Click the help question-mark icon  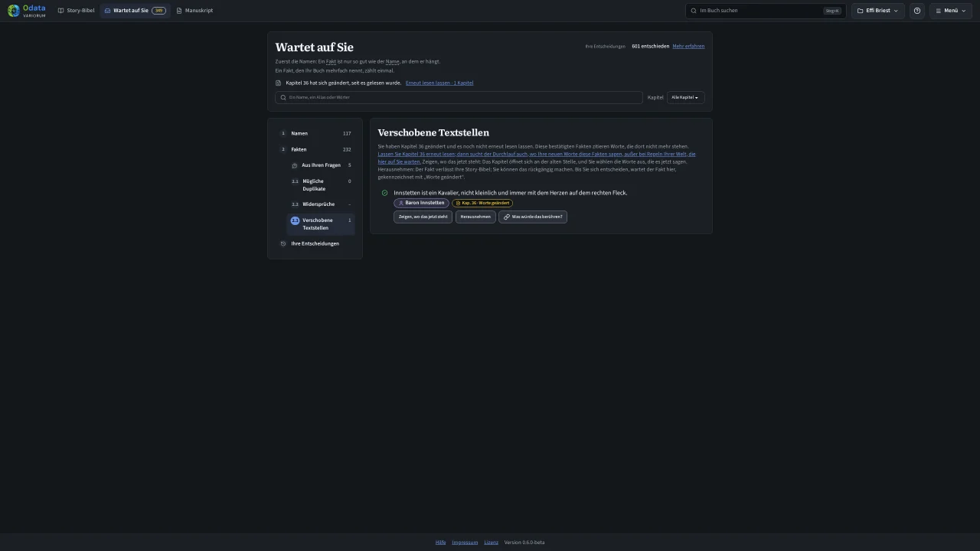pos(917,11)
